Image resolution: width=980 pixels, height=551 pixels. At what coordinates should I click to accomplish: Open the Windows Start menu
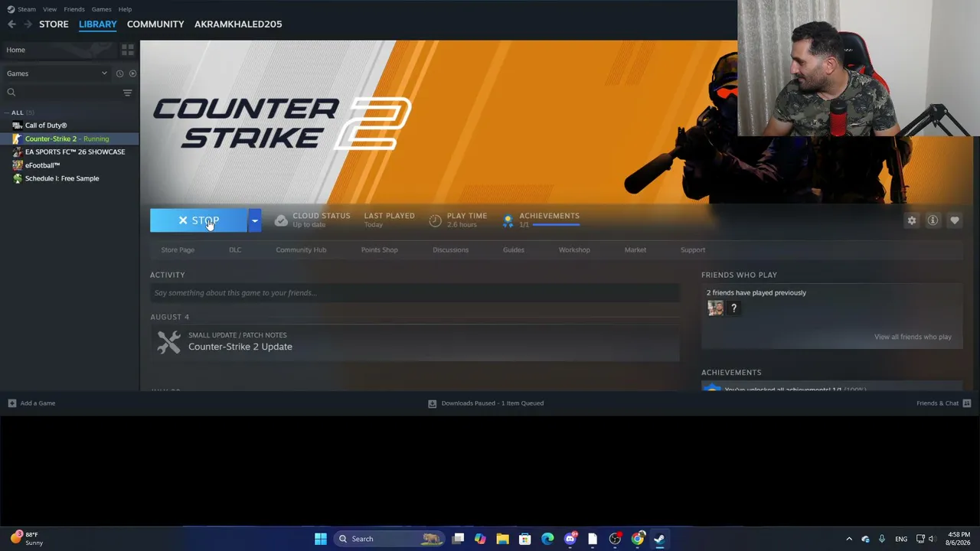point(321,539)
